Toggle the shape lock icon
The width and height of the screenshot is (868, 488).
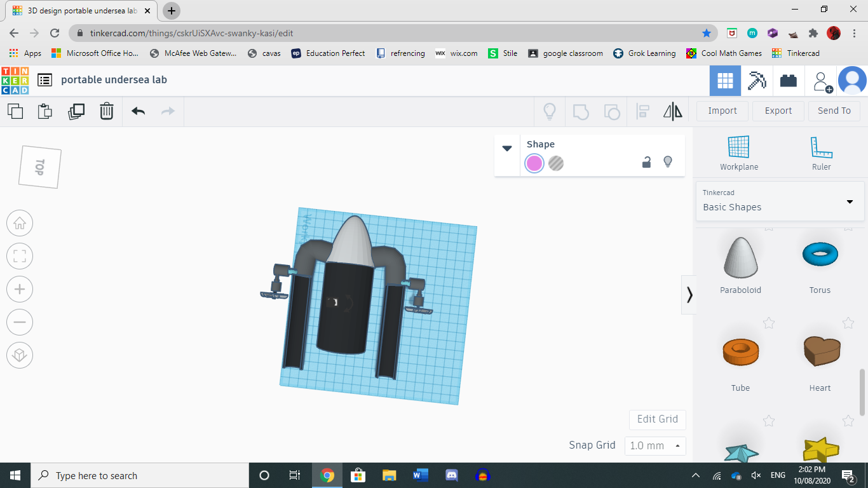click(x=646, y=162)
